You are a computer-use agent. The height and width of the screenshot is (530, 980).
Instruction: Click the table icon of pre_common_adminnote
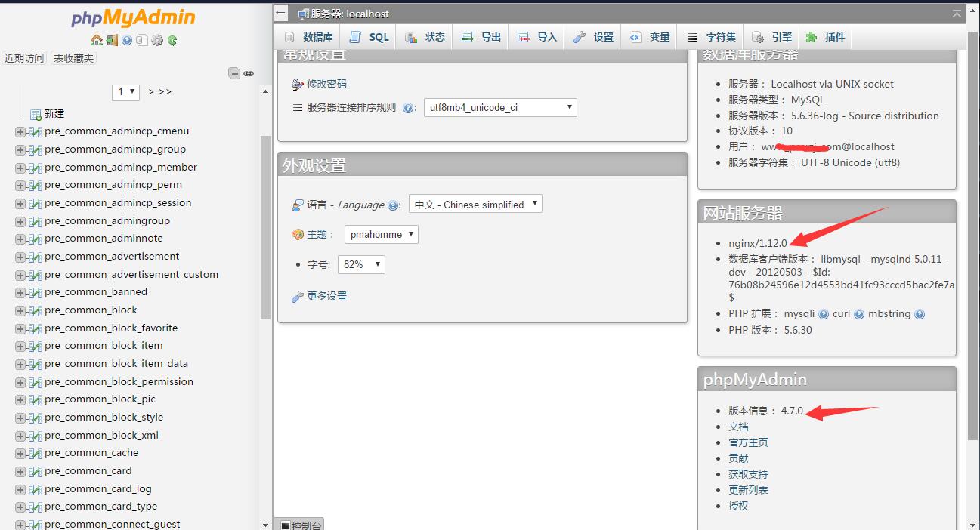pos(35,239)
